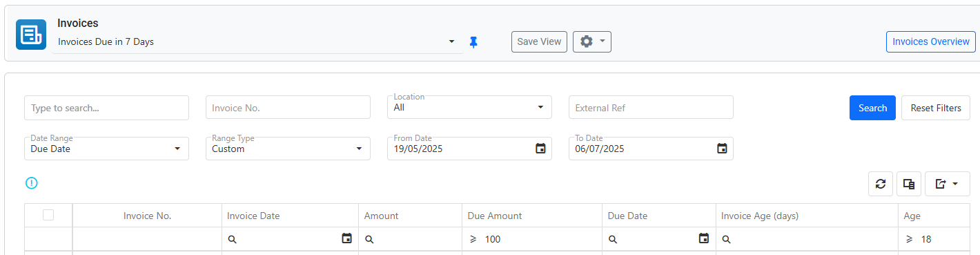Screen dimensions: 980x255
Task: Open the Range Type dropdown
Action: click(288, 149)
